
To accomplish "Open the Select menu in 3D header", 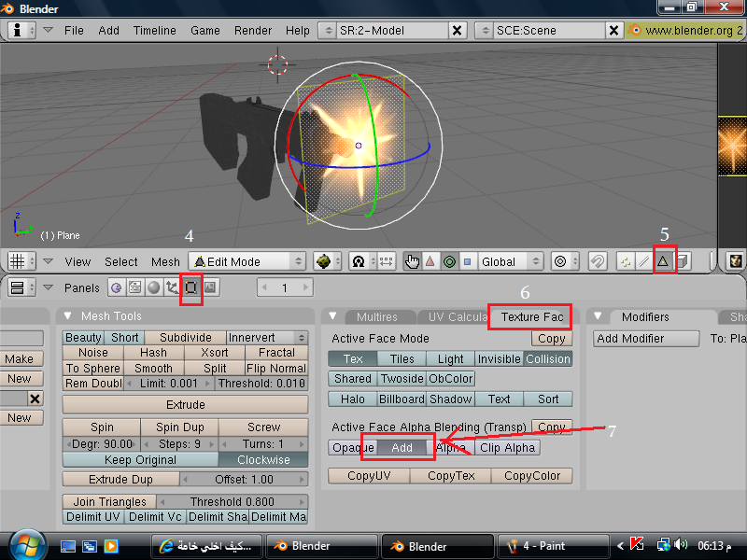I will click(121, 262).
